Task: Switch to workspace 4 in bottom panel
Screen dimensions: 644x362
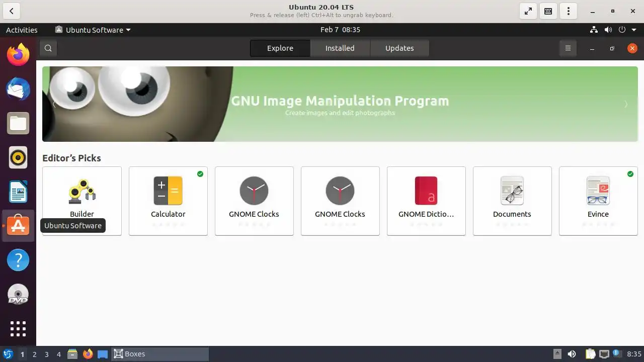Action: point(59,354)
